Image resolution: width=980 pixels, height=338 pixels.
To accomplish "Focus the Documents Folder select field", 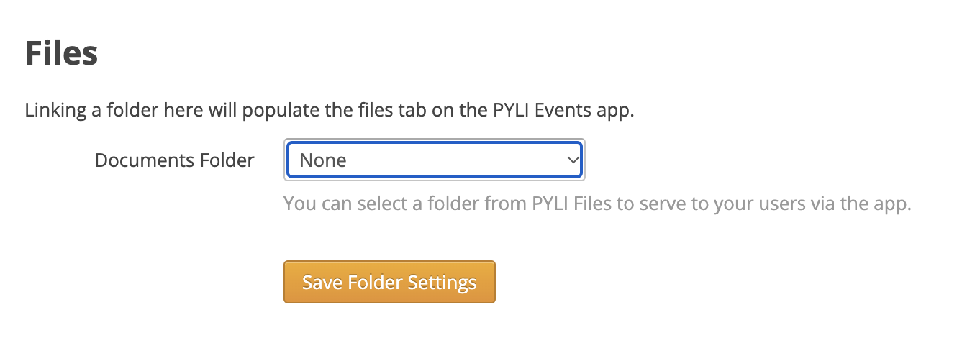I will pyautogui.click(x=434, y=160).
